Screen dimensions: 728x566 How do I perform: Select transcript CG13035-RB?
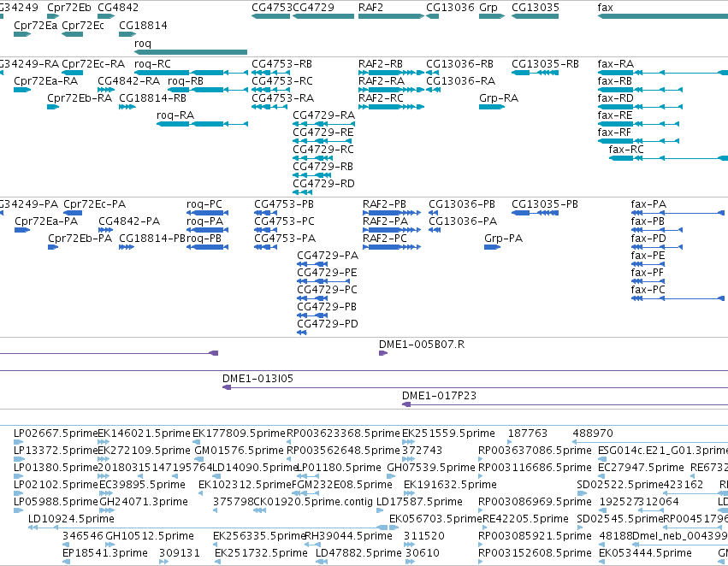535,73
